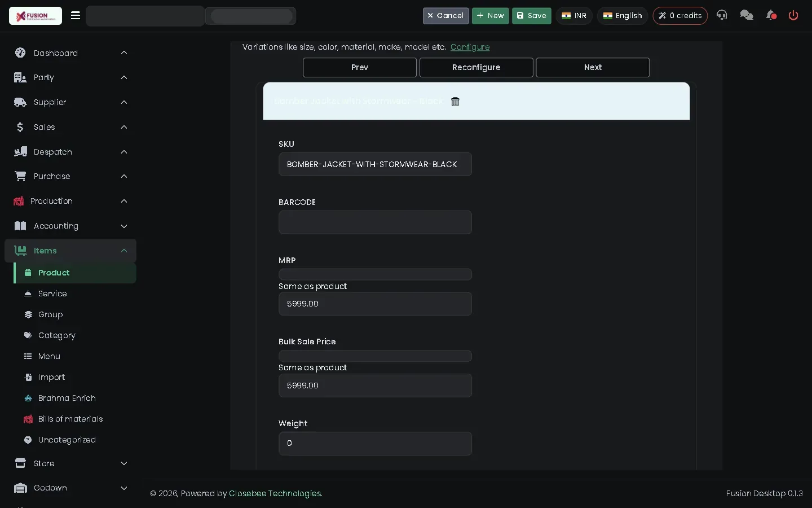Expand the Store menu chevron
This screenshot has height=508, width=812.
[x=124, y=463]
